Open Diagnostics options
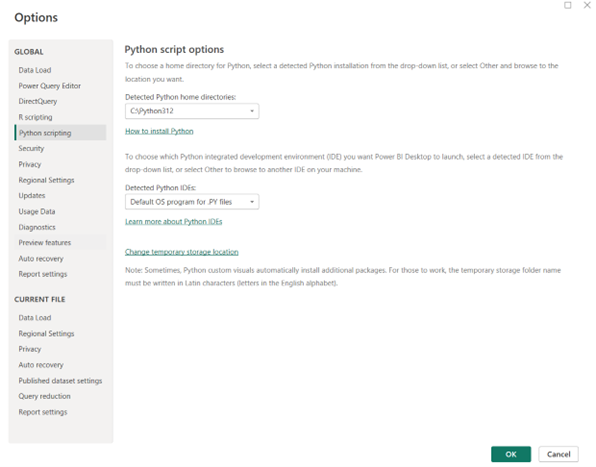This screenshot has width=596, height=467. [37, 227]
